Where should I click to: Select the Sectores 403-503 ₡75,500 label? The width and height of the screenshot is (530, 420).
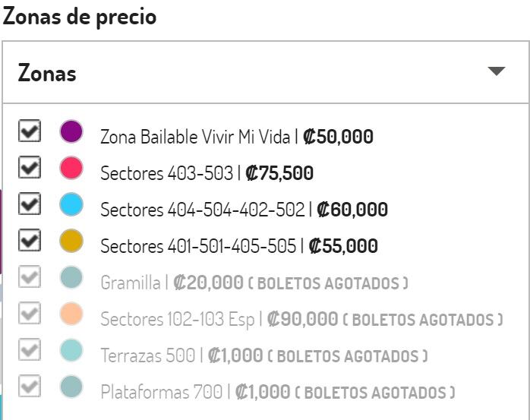click(x=207, y=174)
